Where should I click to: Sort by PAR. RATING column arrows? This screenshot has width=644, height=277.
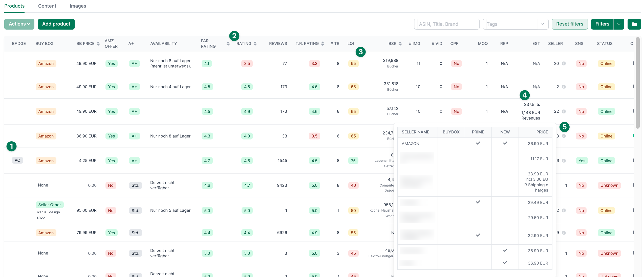[228, 43]
